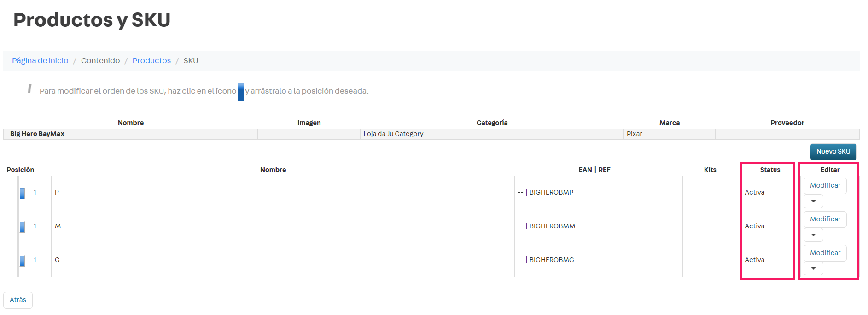Select the Status column header
The height and width of the screenshot is (315, 868).
770,170
